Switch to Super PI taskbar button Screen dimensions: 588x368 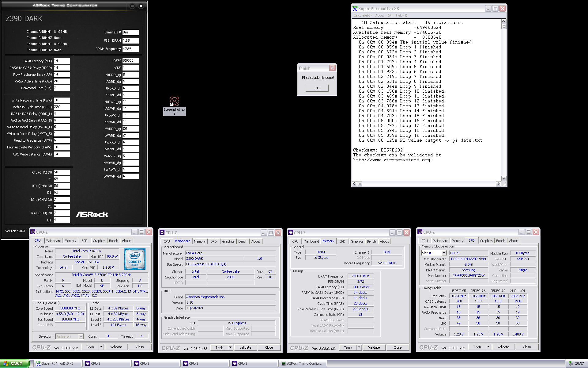58,363
